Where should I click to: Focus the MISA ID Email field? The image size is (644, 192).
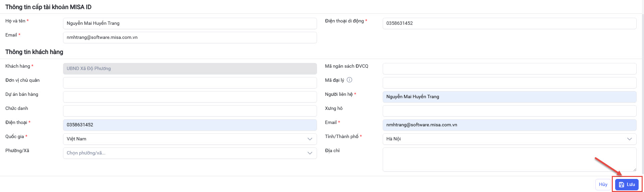coord(190,38)
